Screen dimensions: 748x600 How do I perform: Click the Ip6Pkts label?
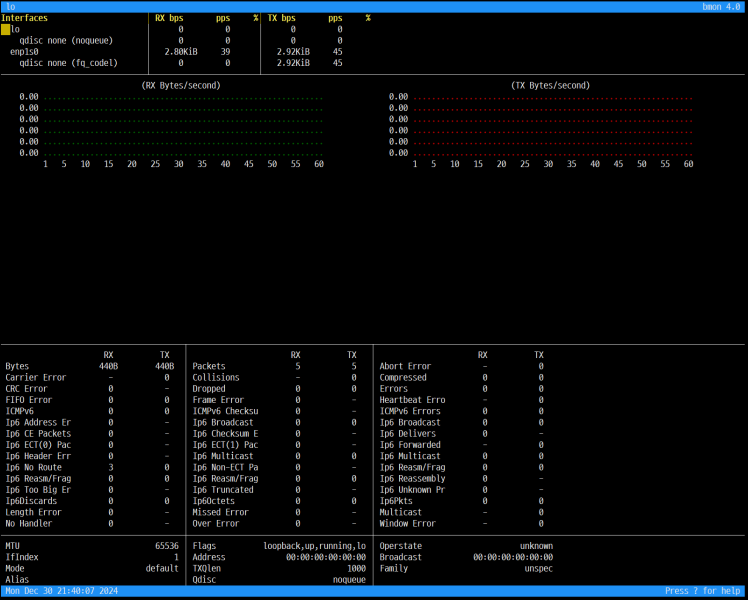pos(396,501)
